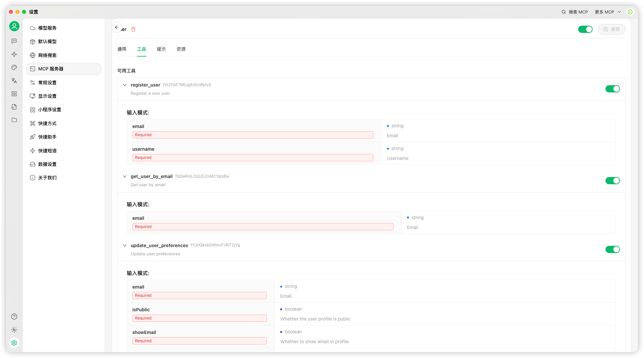The image size is (644, 358).
Task: Click the tool ID fVrZFAF79RJgRz6zIBbfy5
Action: pos(187,85)
